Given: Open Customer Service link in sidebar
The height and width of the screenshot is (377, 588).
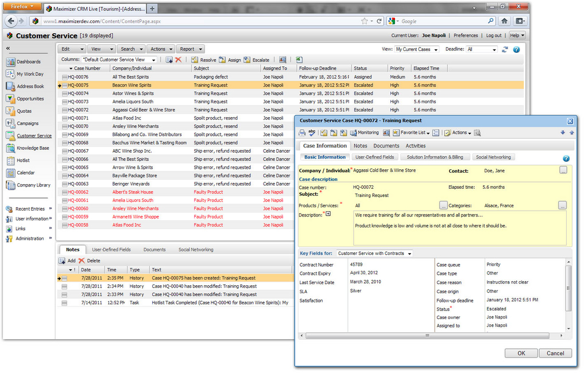Looking at the screenshot, I should point(29,136).
